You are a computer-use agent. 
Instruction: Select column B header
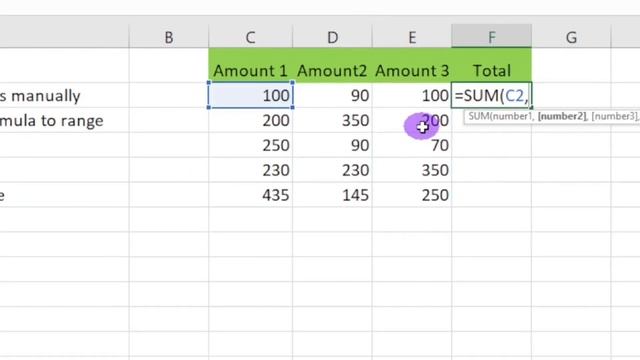tap(169, 37)
